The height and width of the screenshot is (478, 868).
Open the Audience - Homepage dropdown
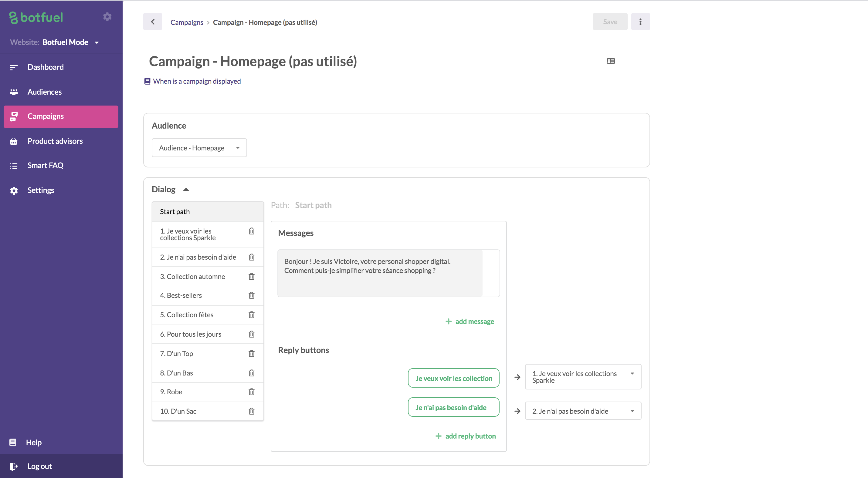199,148
